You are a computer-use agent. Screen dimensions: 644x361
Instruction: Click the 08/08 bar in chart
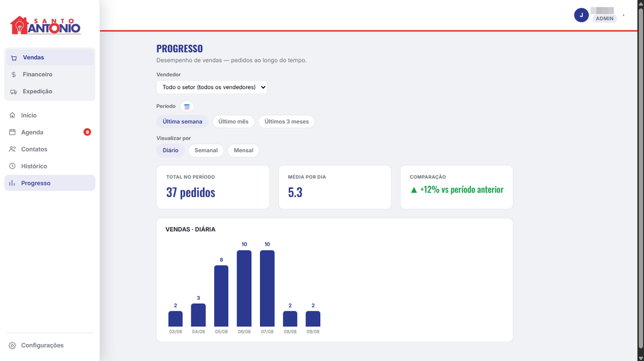[290, 319]
